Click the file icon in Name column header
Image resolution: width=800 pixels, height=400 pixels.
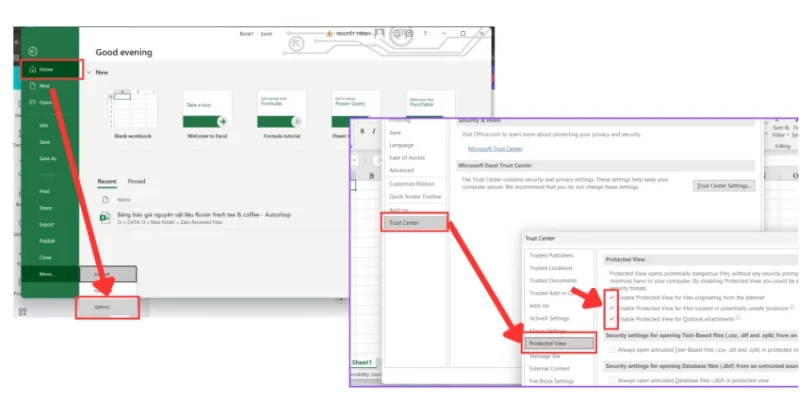point(106,199)
